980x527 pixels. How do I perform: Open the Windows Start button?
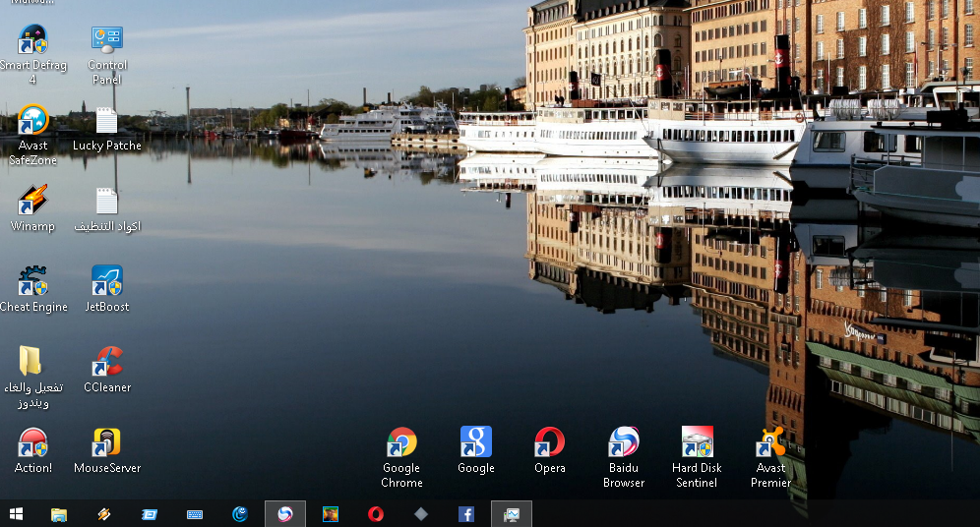pos(16,514)
